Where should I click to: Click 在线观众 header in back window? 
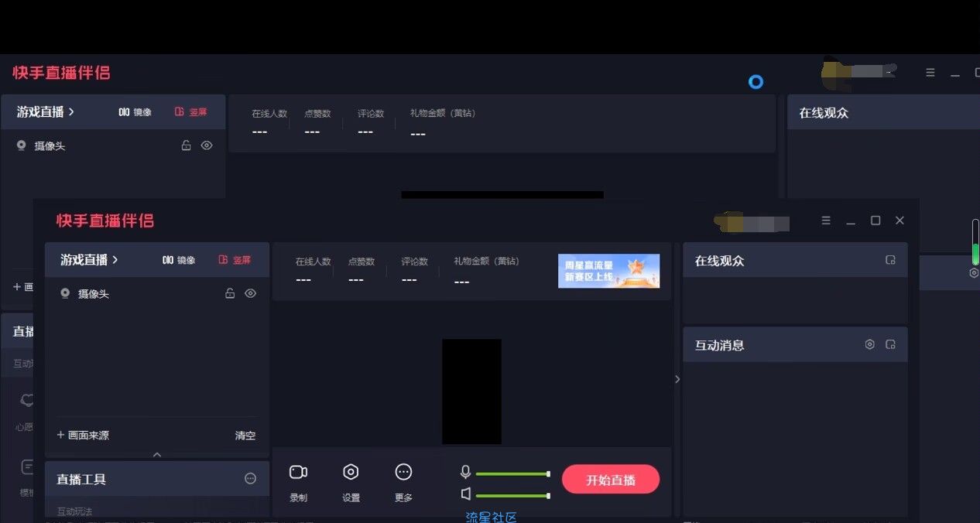coord(824,113)
